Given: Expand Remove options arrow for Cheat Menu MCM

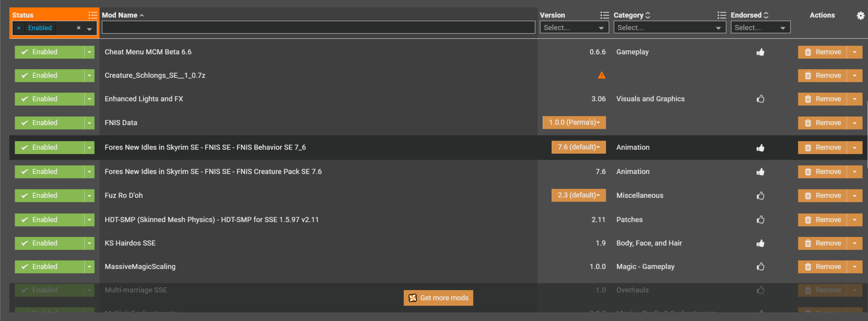Looking at the screenshot, I should (854, 52).
